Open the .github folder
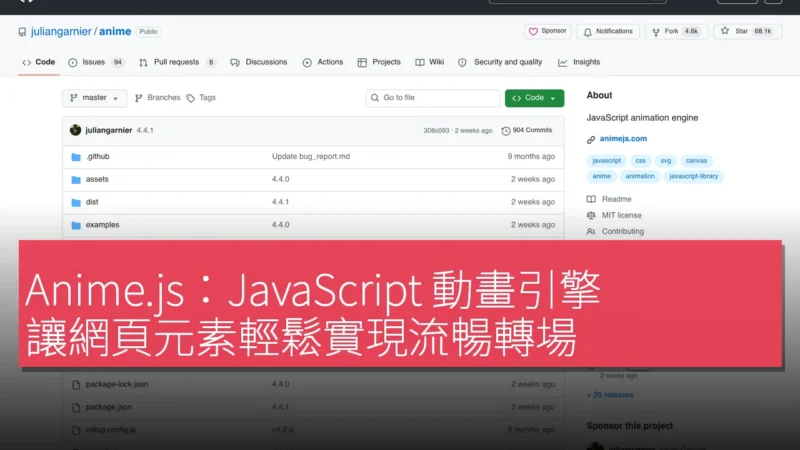Image resolution: width=800 pixels, height=450 pixels. click(97, 157)
